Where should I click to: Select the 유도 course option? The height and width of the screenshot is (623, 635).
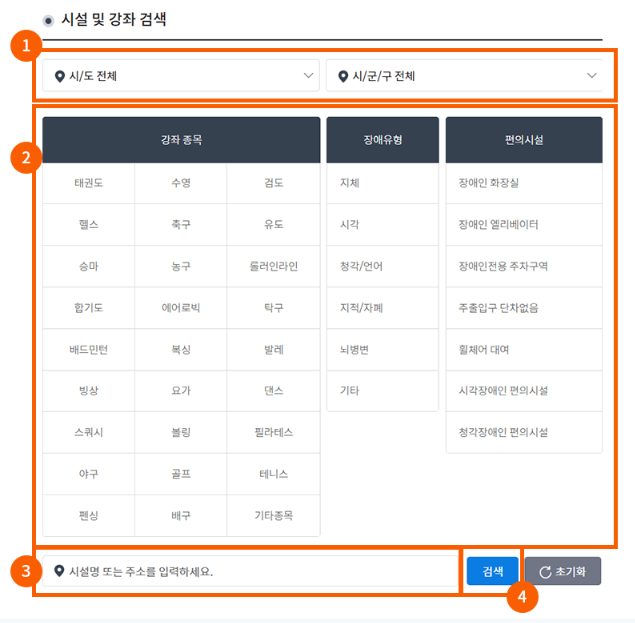[274, 225]
